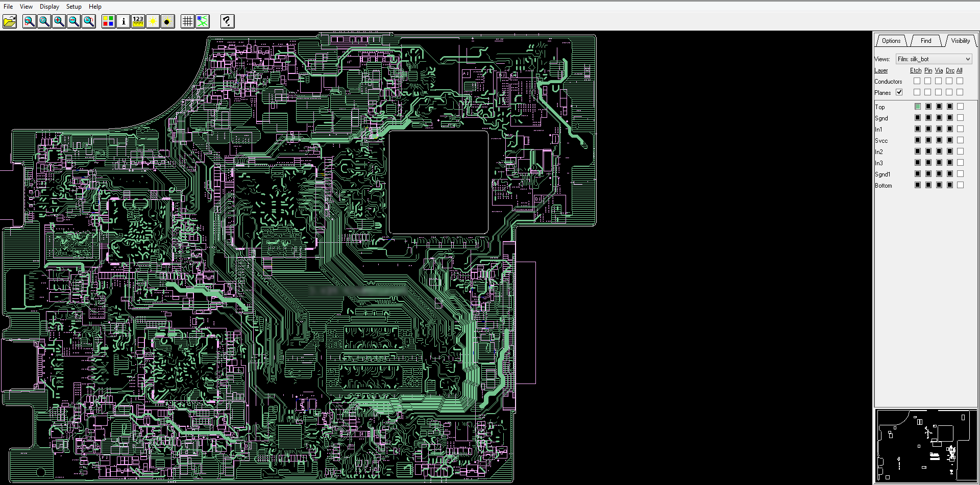Open the Setup menu
This screenshot has height=485, width=980.
(73, 7)
